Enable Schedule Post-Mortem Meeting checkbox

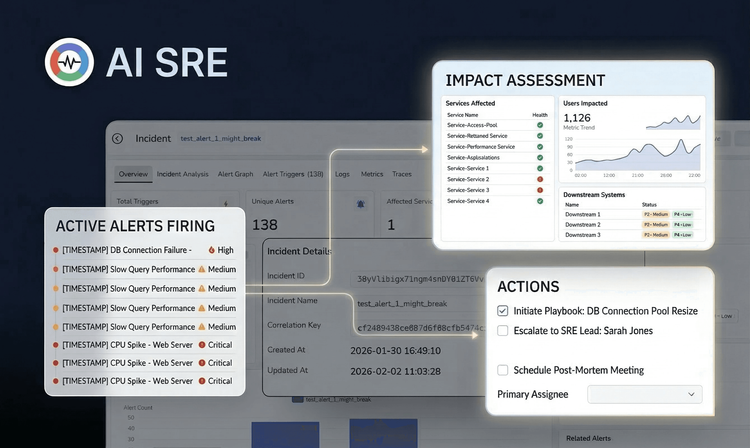(503, 370)
